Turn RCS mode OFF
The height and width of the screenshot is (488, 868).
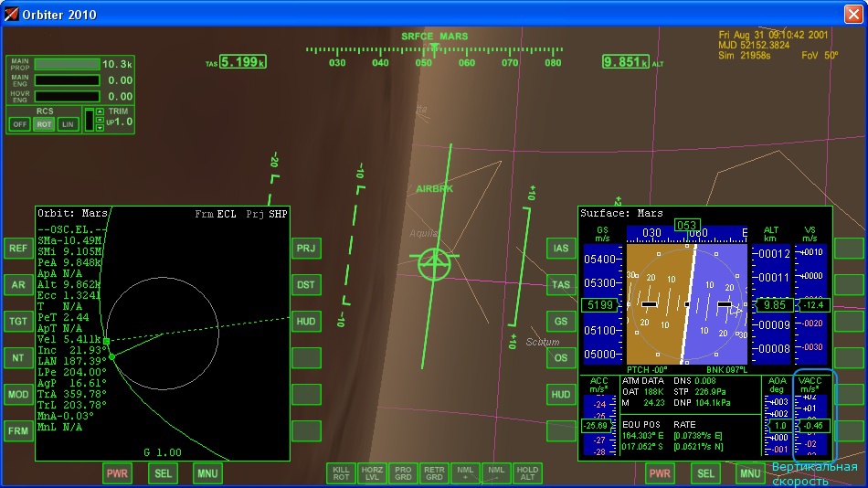click(19, 124)
